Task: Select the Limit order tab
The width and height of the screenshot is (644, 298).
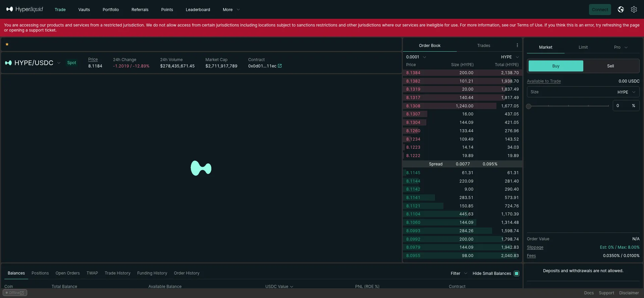Action: [x=583, y=47]
